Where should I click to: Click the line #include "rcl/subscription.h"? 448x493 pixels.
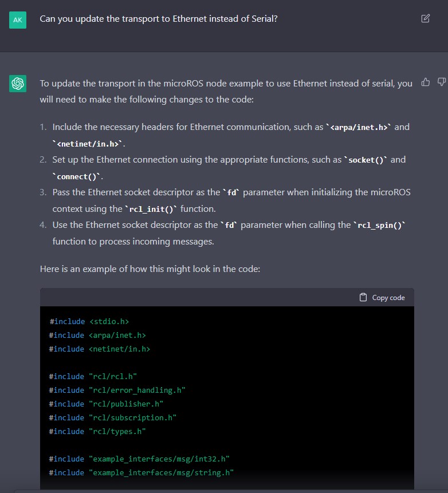[x=113, y=418]
